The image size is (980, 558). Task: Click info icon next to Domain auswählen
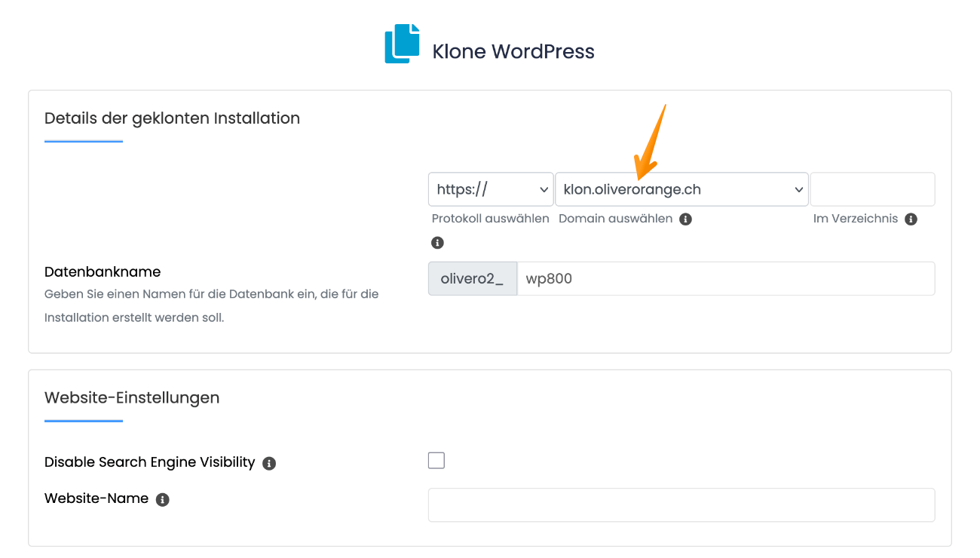[685, 219]
